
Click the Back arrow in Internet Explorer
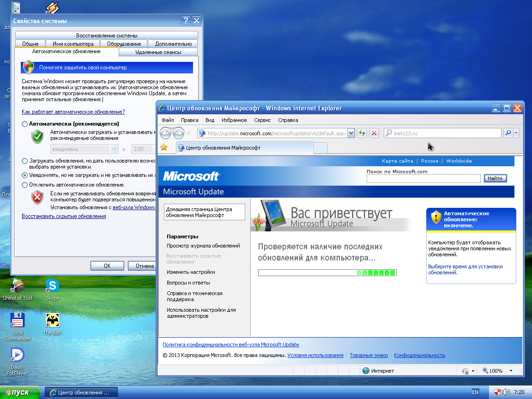[166, 133]
